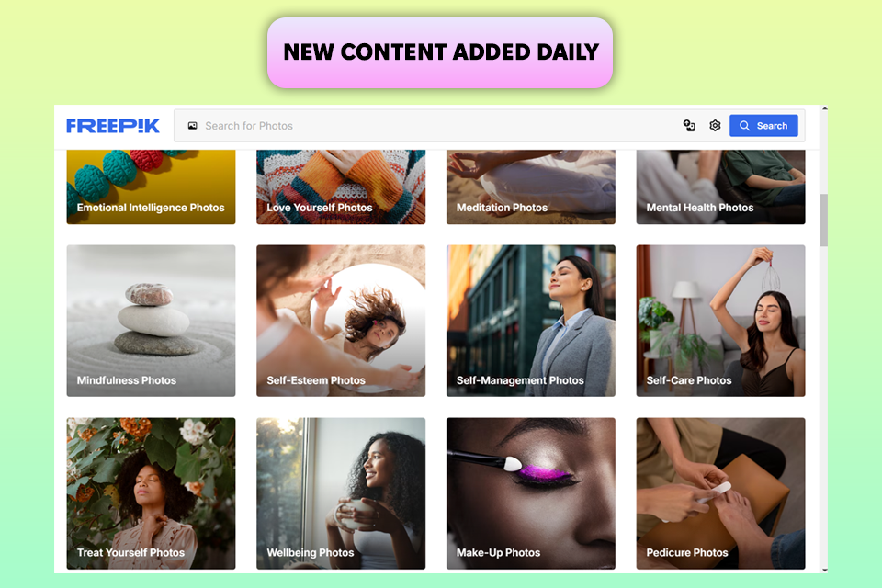Open Mental Health Photos category
Image resolution: width=882 pixels, height=588 pixels.
(720, 187)
